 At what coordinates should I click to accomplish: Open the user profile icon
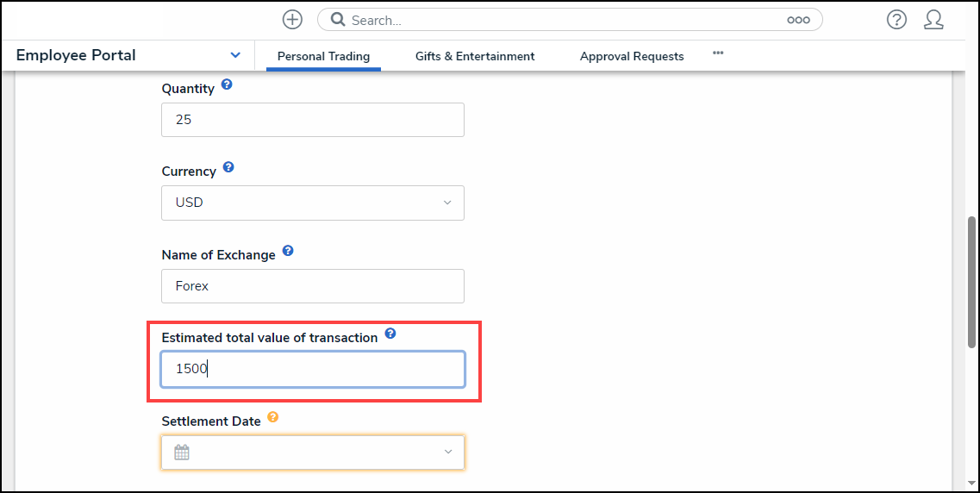(933, 20)
